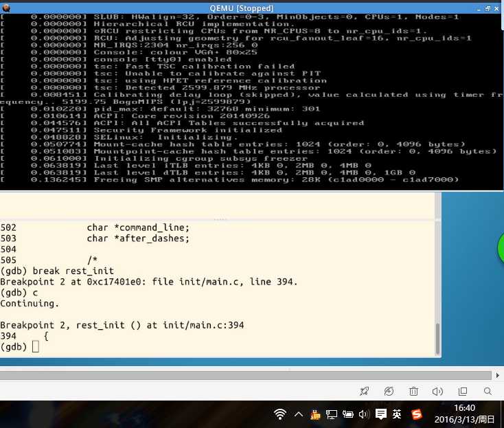Image resolution: width=504 pixels, height=428 pixels.
Task: Click the trash bin icon in bottom toolbar
Action: (x=413, y=391)
